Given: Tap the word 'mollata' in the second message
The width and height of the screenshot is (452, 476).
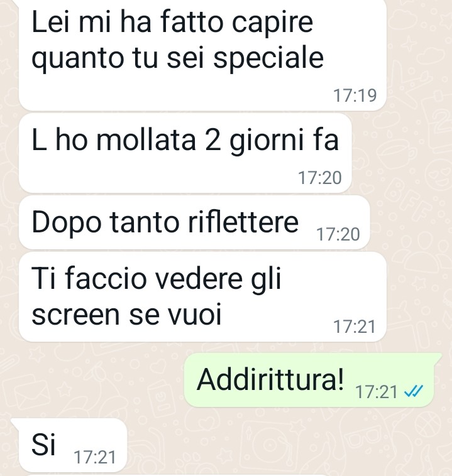Looking at the screenshot, I should coord(146,139).
